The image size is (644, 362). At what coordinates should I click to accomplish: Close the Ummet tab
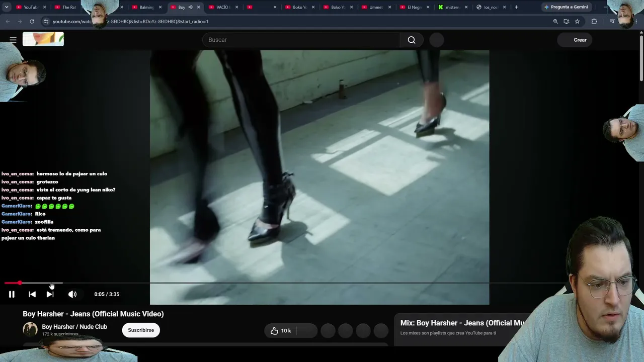389,7
